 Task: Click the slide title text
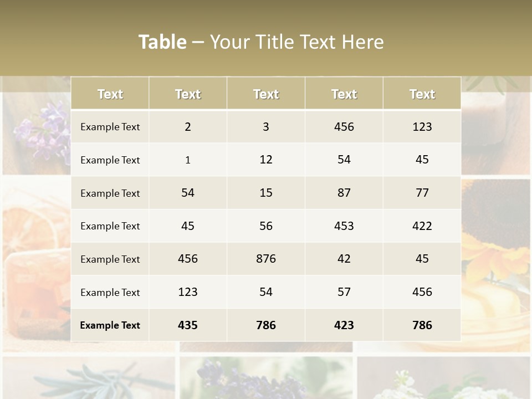point(261,42)
